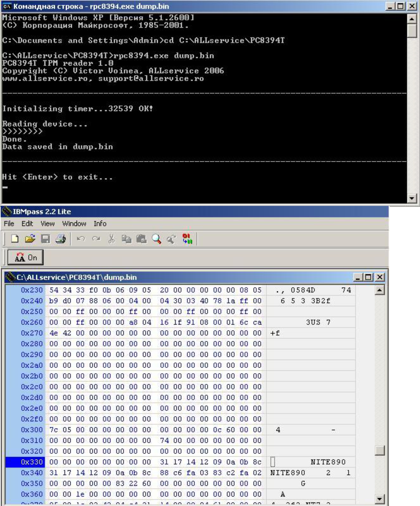Click the Undo arrow icon
The width and height of the screenshot is (420, 506).
[81, 239]
